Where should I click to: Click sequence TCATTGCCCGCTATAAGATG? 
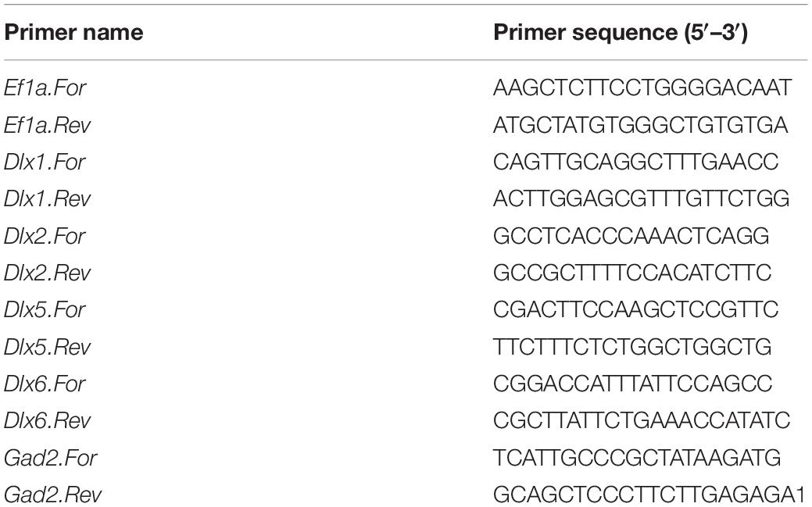(x=637, y=457)
